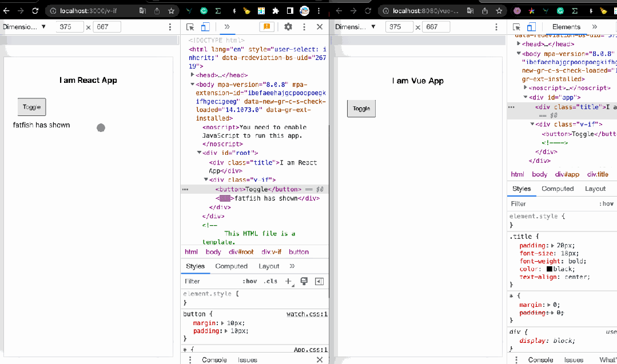Bookmark the localhost:3000 page with star
Screen dimensions: 617x364
171,11
